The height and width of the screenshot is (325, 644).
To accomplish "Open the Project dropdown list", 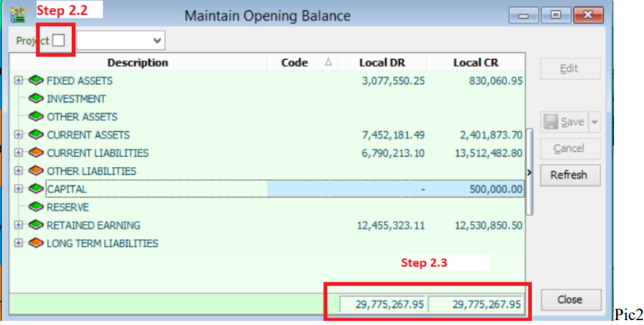I will click(157, 41).
